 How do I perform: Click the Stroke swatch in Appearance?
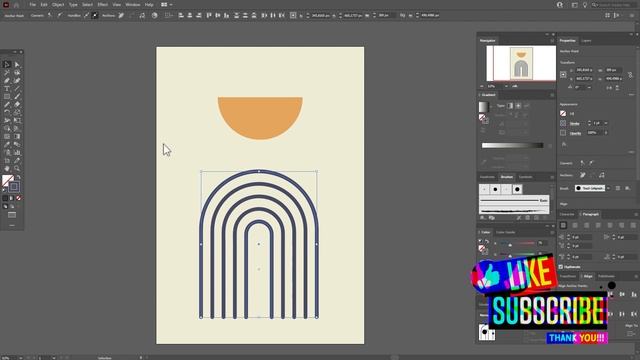point(563,123)
